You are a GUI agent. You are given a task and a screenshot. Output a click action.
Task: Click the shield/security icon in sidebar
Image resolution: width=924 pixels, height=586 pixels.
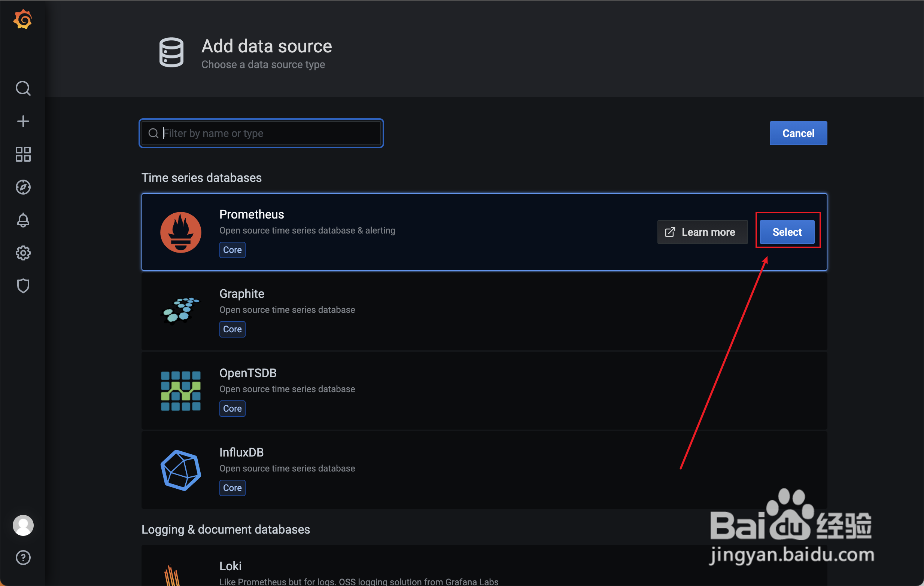(23, 286)
